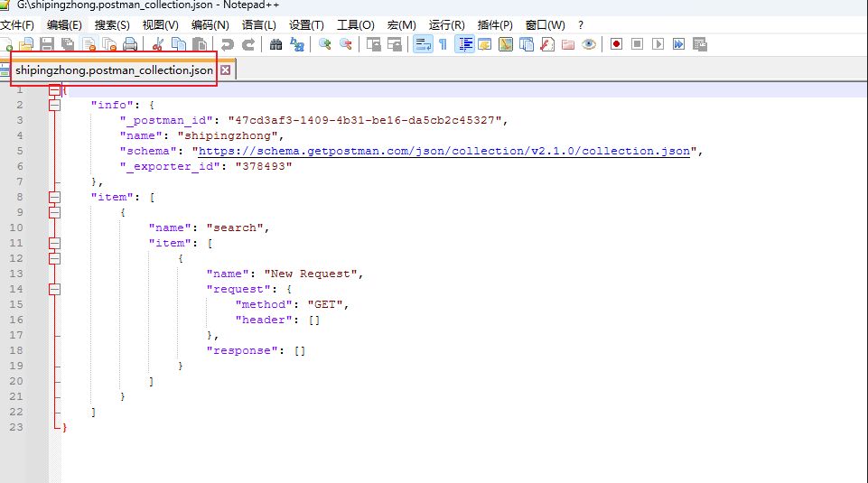The height and width of the screenshot is (483, 868).
Task: Toggle show all characters pilcrow icon
Action: pyautogui.click(x=443, y=44)
